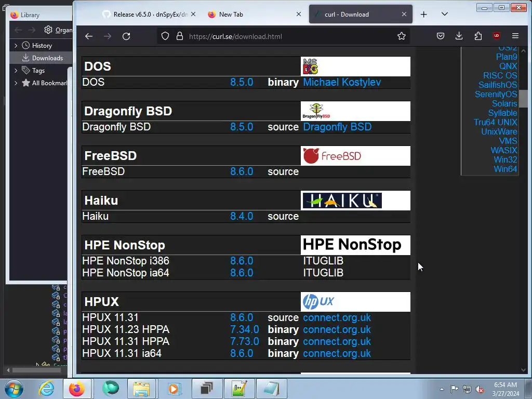Open the Firefox downloads panel
The image size is (532, 399).
(x=459, y=36)
